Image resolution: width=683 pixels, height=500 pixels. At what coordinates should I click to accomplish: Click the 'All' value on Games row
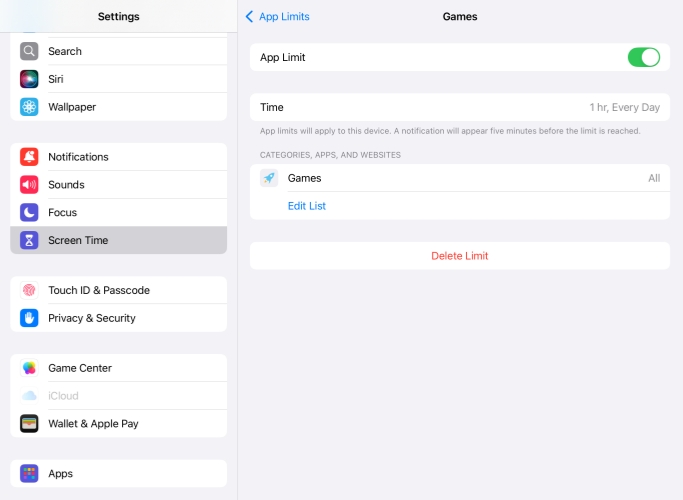click(x=654, y=178)
